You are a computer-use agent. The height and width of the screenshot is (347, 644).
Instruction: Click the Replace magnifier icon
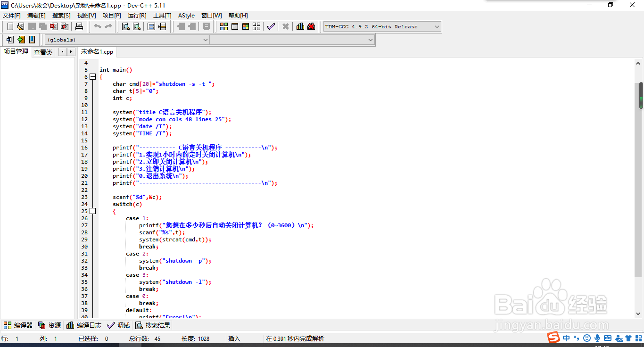click(137, 26)
